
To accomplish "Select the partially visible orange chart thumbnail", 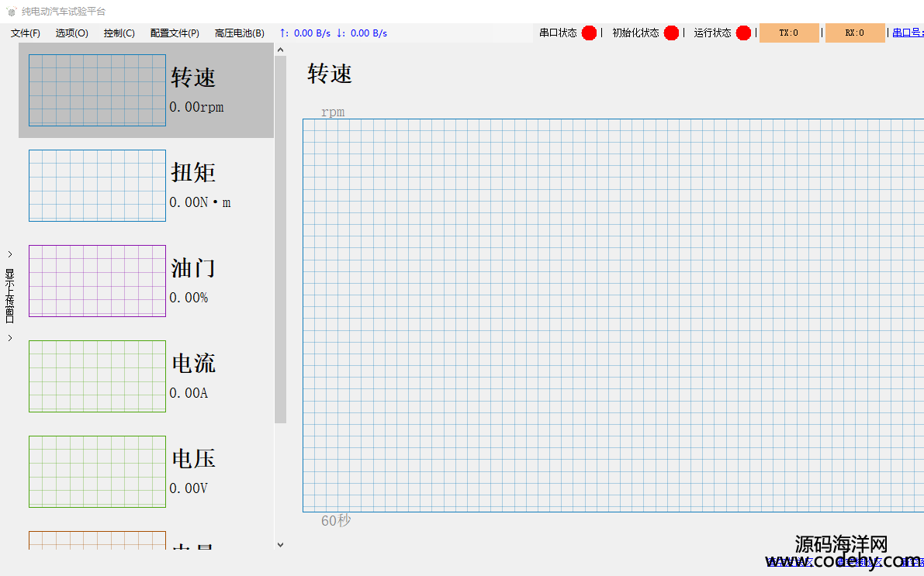I will pos(97,540).
